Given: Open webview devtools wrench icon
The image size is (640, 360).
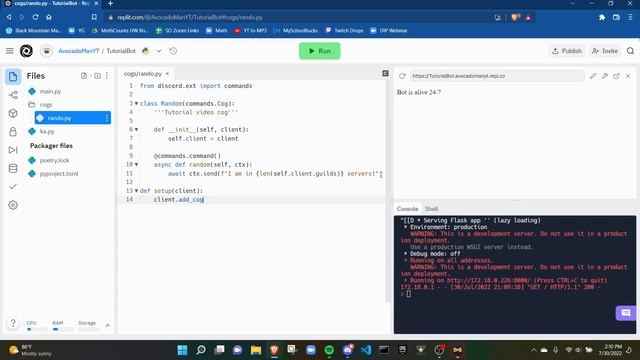Looking at the screenshot, I should click(604, 76).
